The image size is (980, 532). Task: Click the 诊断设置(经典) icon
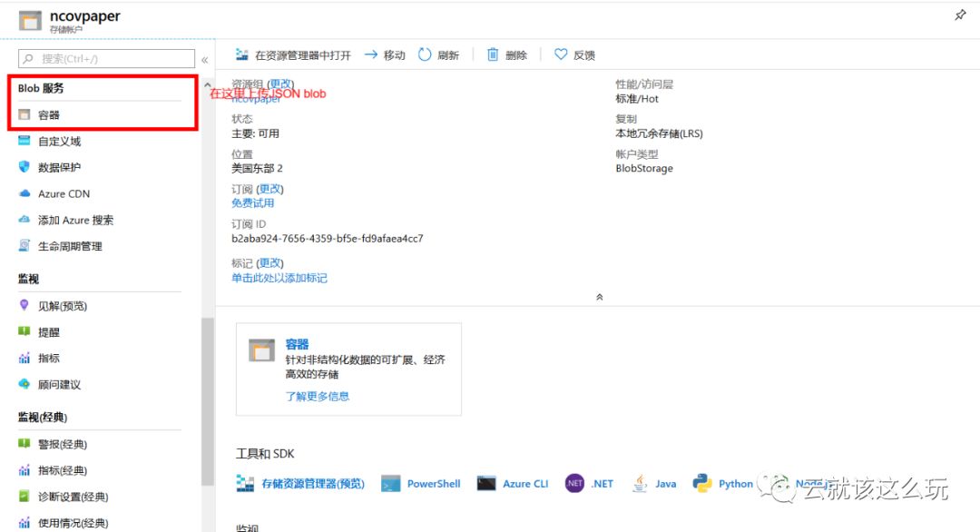(24, 496)
